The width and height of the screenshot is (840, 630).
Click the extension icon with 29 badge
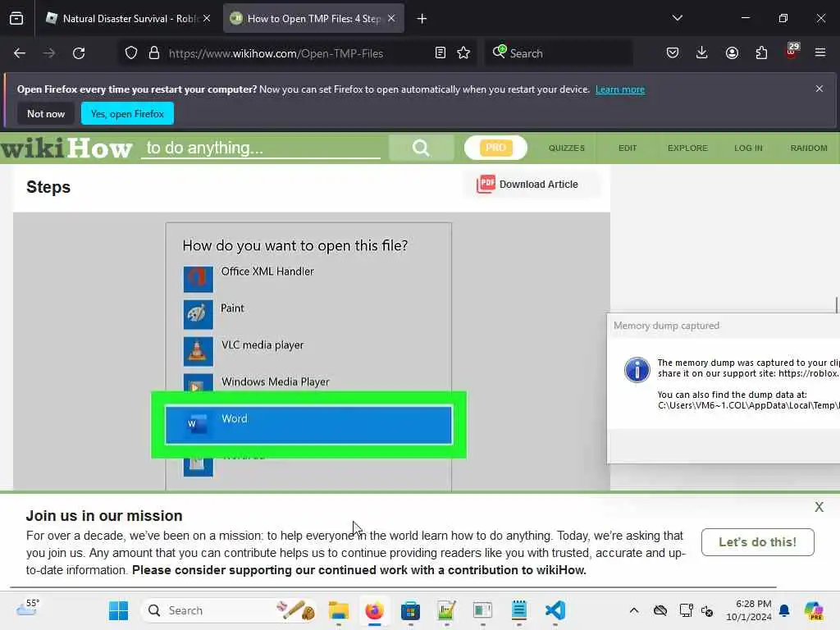[x=792, y=52]
